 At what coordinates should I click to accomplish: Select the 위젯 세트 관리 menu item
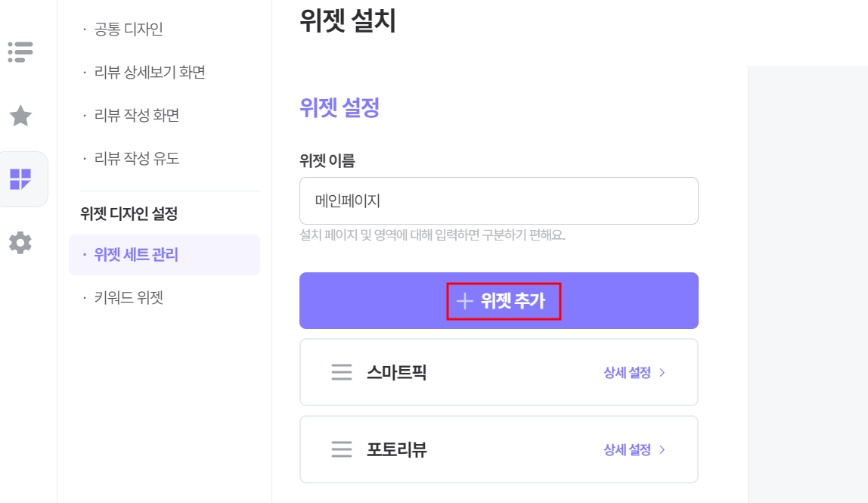pyautogui.click(x=164, y=255)
